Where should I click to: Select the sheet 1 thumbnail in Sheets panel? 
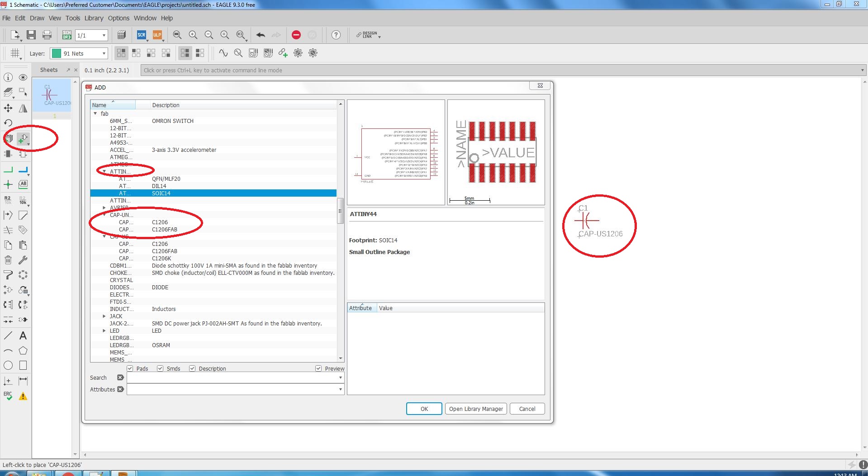tap(52, 95)
